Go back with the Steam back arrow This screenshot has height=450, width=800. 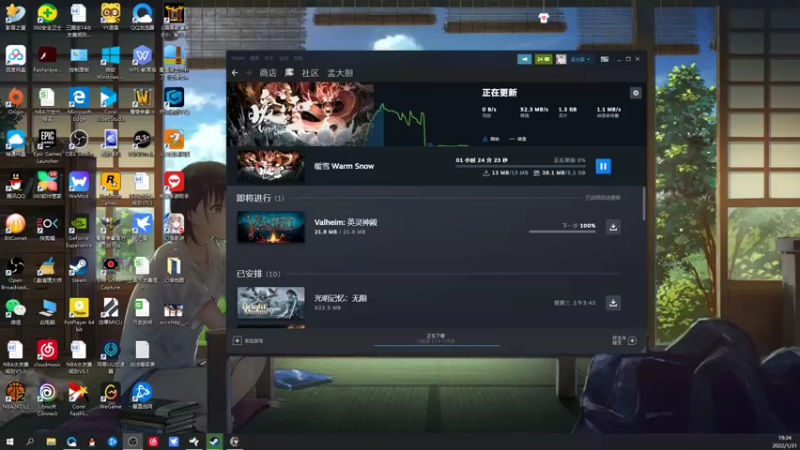(235, 73)
